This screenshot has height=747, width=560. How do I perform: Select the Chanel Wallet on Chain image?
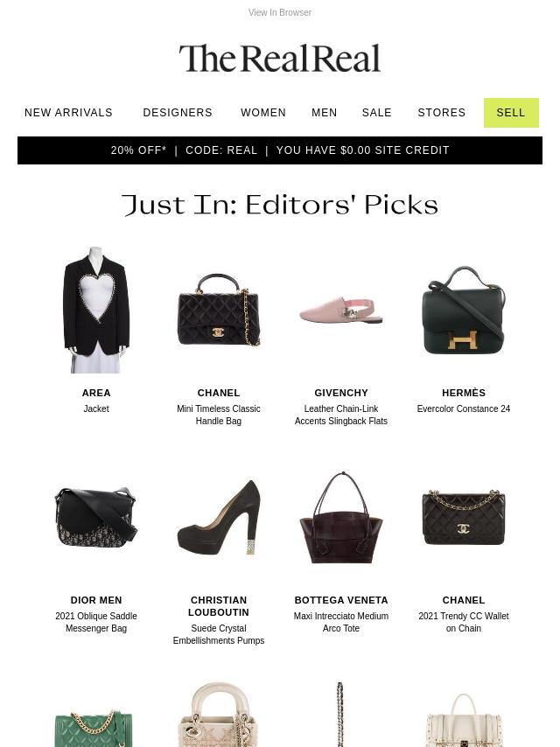464,517
